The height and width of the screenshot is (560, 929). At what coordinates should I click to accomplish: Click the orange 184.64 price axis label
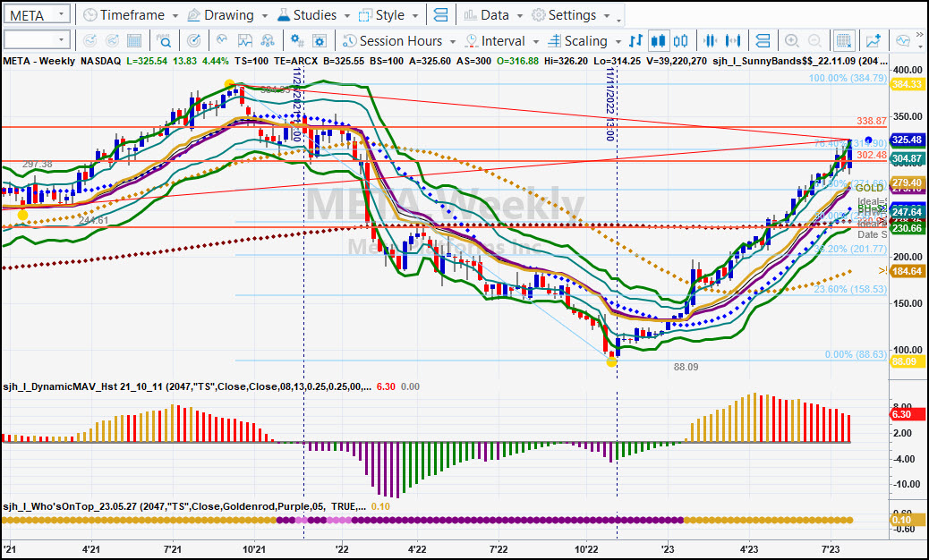click(908, 272)
